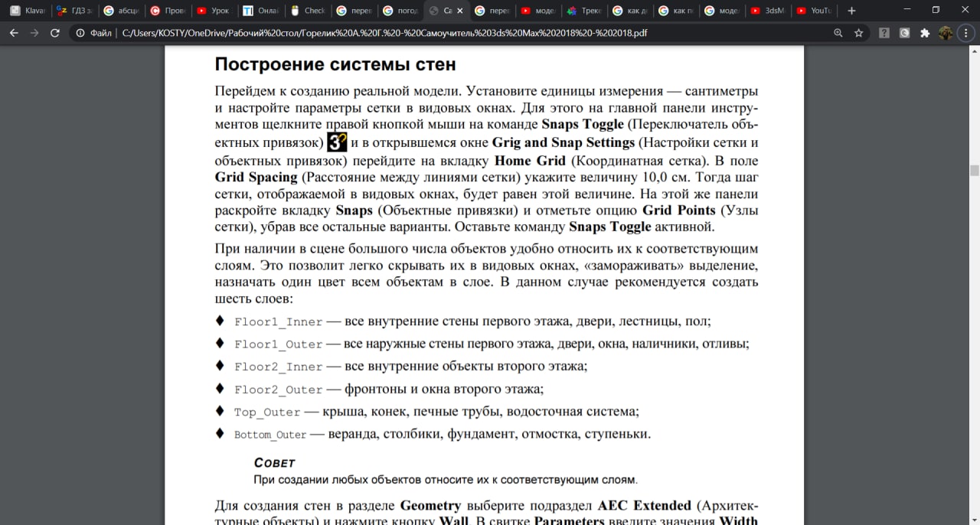Click bold text 'Home Grid'
The image size is (980, 525).
530,161
